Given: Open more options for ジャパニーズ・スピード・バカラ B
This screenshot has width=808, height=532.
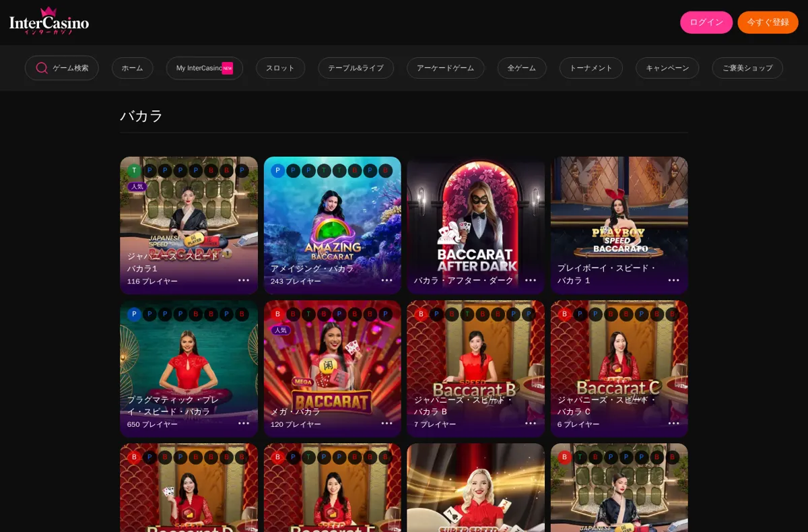Looking at the screenshot, I should pyautogui.click(x=531, y=424).
